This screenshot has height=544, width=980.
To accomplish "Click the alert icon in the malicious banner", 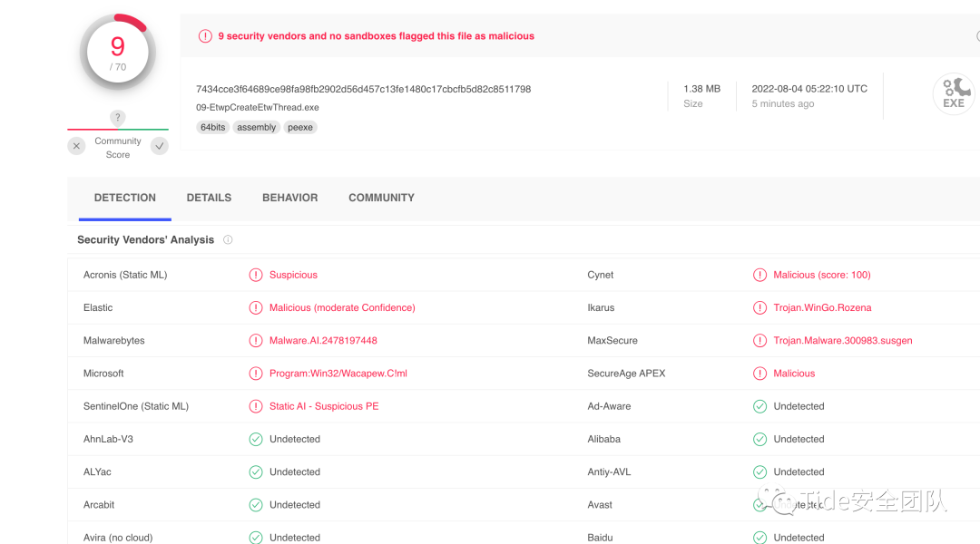I will coord(205,36).
